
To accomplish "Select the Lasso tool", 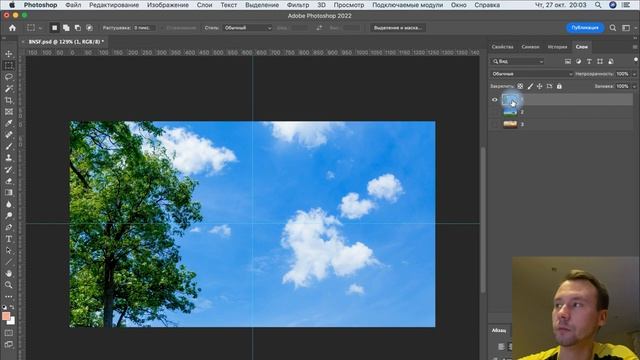I will [9, 77].
